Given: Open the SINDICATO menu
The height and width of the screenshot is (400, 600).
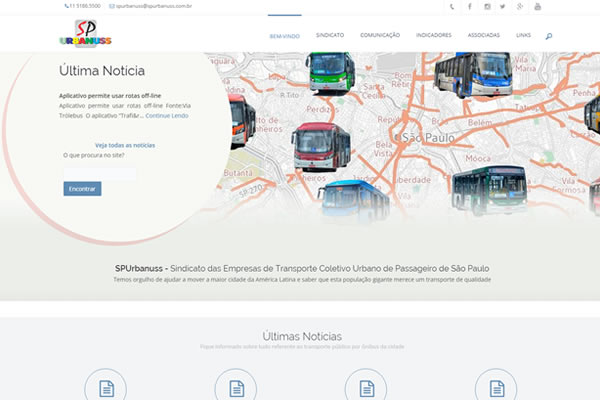Looking at the screenshot, I should 330,35.
